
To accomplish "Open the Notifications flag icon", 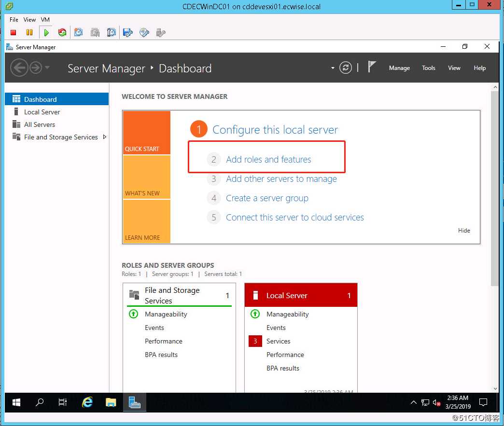I will pos(372,67).
